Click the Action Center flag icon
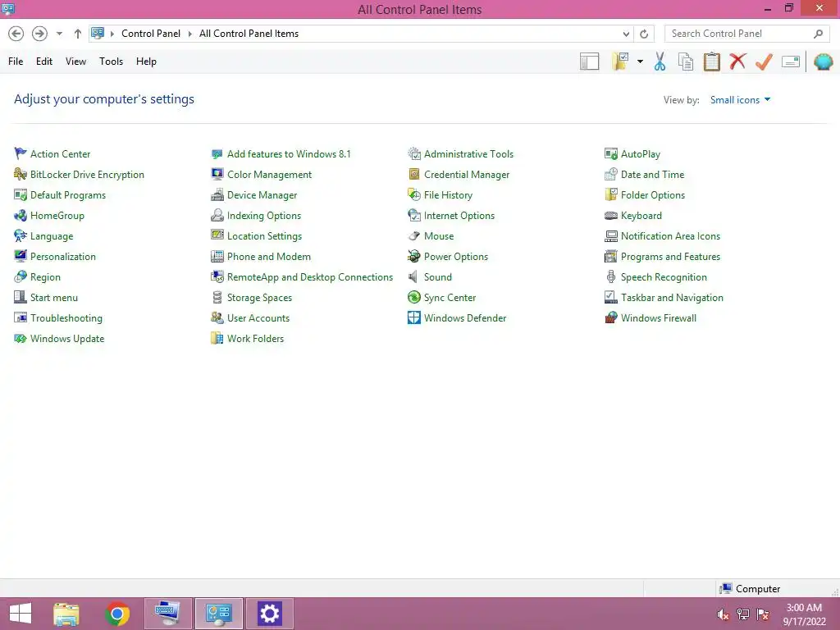 point(21,153)
